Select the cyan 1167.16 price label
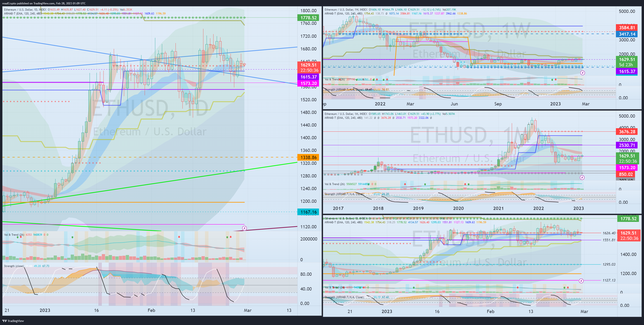The image size is (644, 325). (x=308, y=212)
